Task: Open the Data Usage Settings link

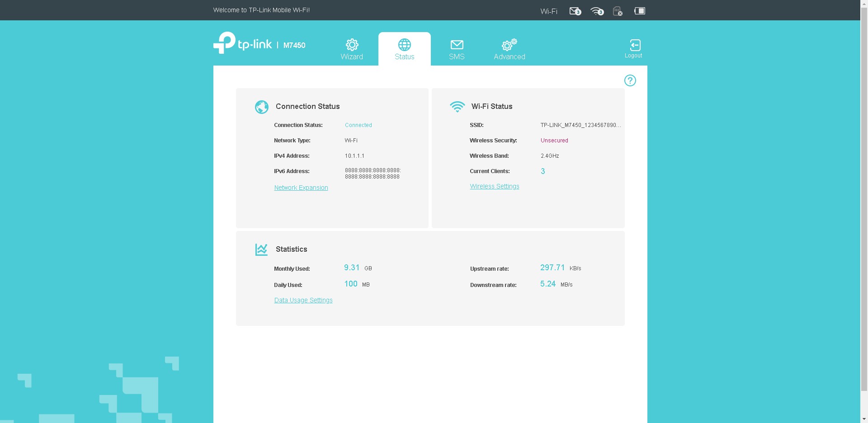Action: click(x=303, y=300)
